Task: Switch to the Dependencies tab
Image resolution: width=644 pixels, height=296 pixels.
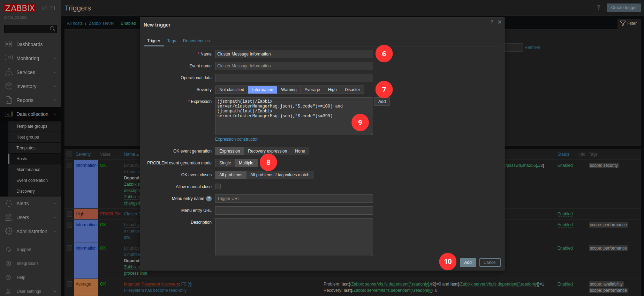Action: pos(196,41)
